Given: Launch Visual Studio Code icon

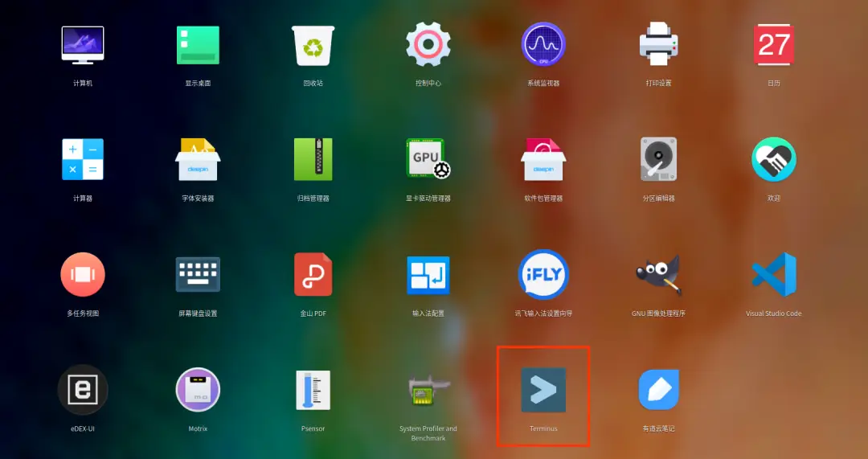Looking at the screenshot, I should pyautogui.click(x=774, y=275).
